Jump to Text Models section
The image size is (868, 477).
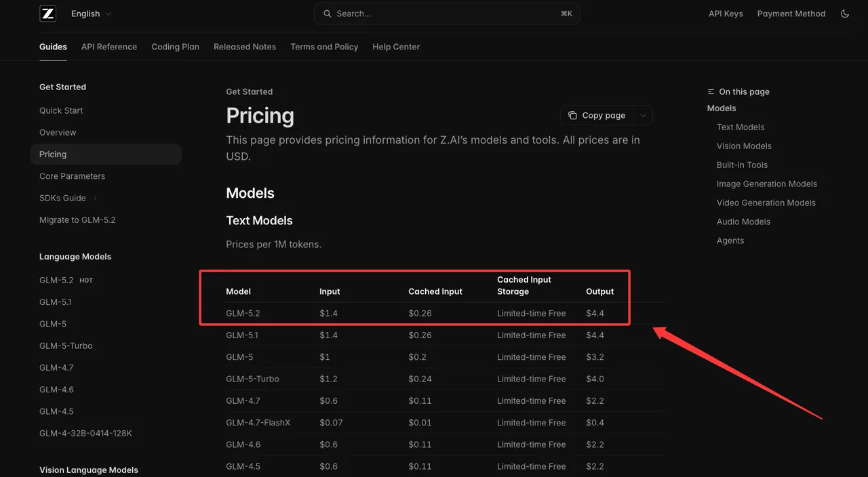tap(741, 127)
